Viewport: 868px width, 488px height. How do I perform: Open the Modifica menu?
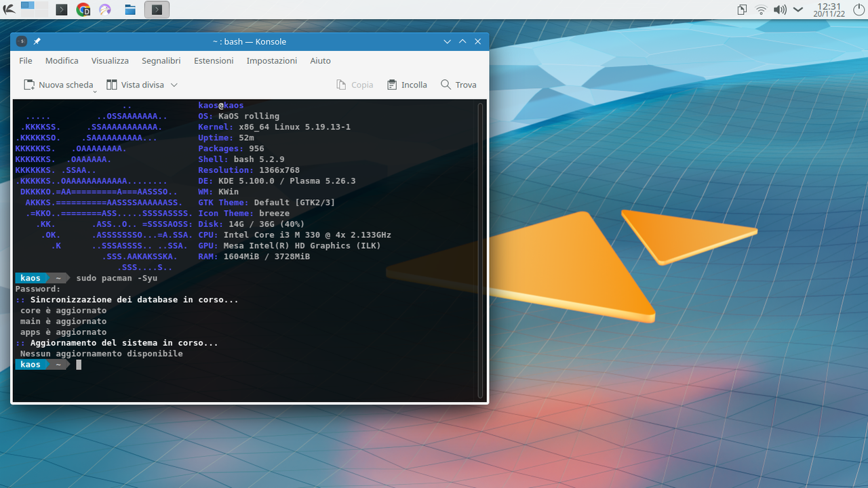[x=62, y=60]
